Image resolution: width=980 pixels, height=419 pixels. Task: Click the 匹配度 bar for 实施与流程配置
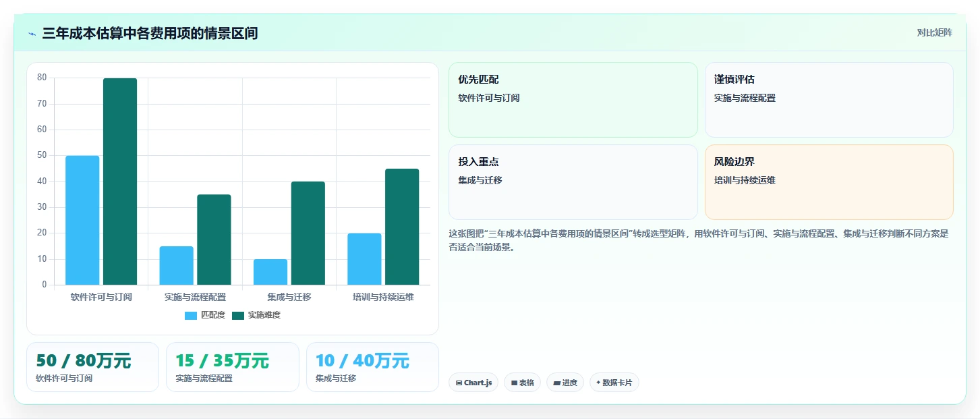tap(176, 265)
